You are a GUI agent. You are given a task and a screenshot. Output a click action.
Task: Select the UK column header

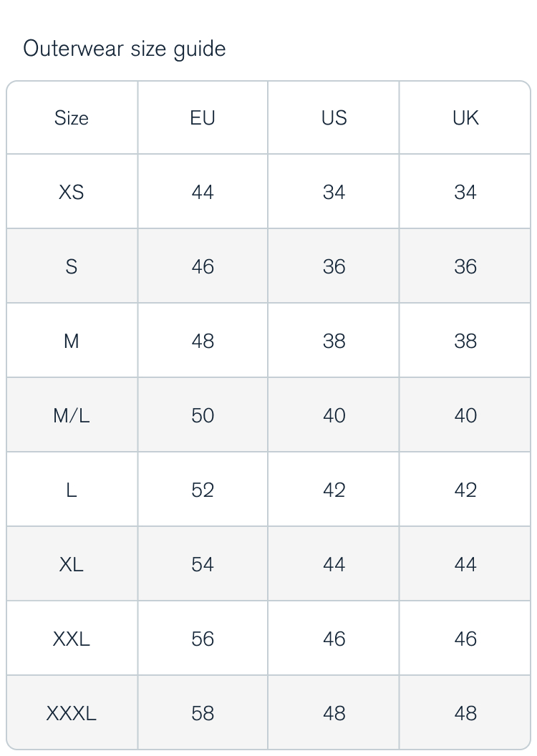click(465, 118)
